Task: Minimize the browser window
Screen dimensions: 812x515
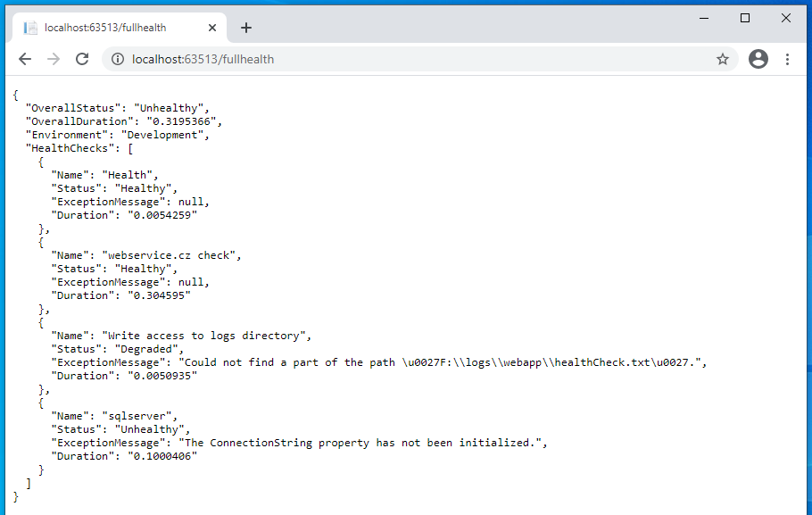Action: click(x=704, y=18)
